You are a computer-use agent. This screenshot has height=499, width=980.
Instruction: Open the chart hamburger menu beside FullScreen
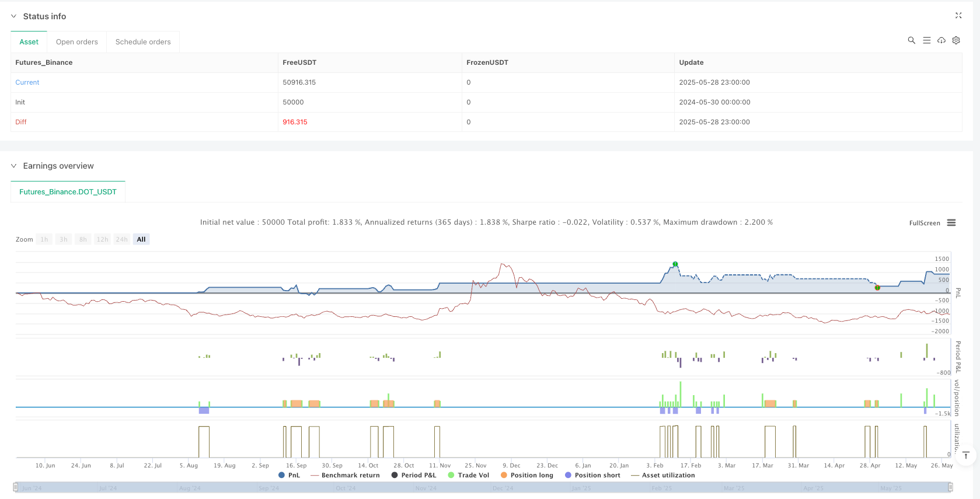tap(951, 223)
